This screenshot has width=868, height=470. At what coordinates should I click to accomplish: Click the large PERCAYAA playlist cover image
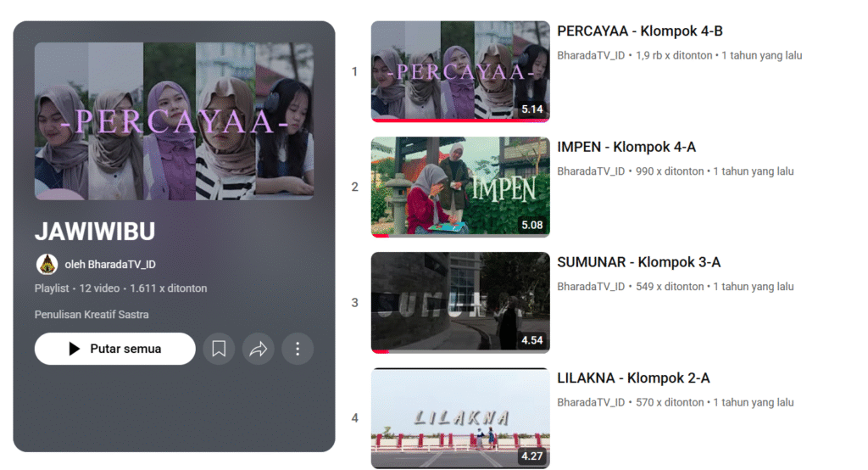click(174, 121)
